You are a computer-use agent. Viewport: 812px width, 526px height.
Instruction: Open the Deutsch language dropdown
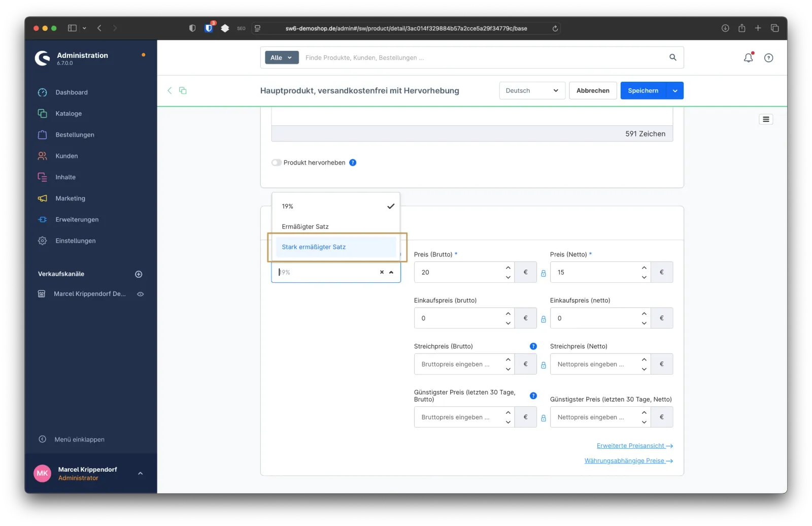(531, 90)
